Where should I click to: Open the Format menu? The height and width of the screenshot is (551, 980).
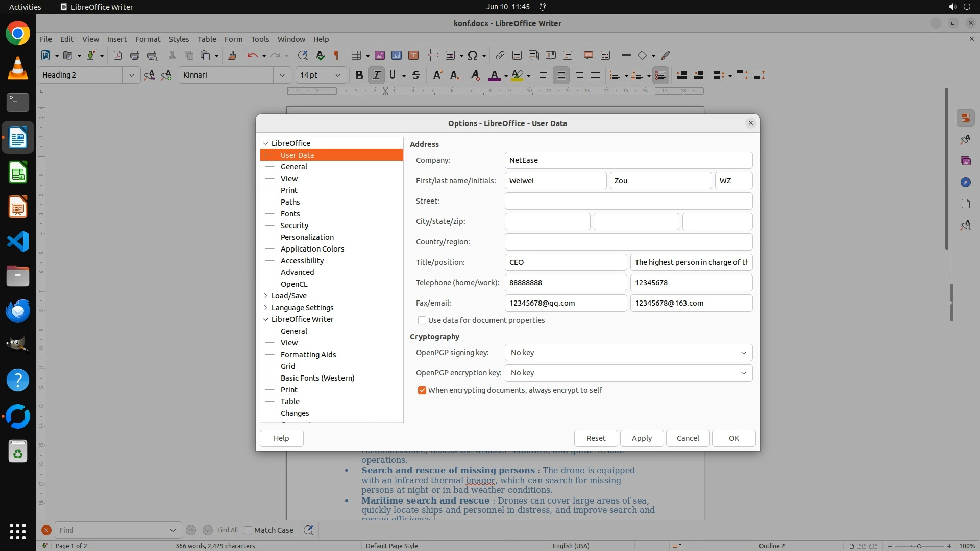tap(148, 39)
